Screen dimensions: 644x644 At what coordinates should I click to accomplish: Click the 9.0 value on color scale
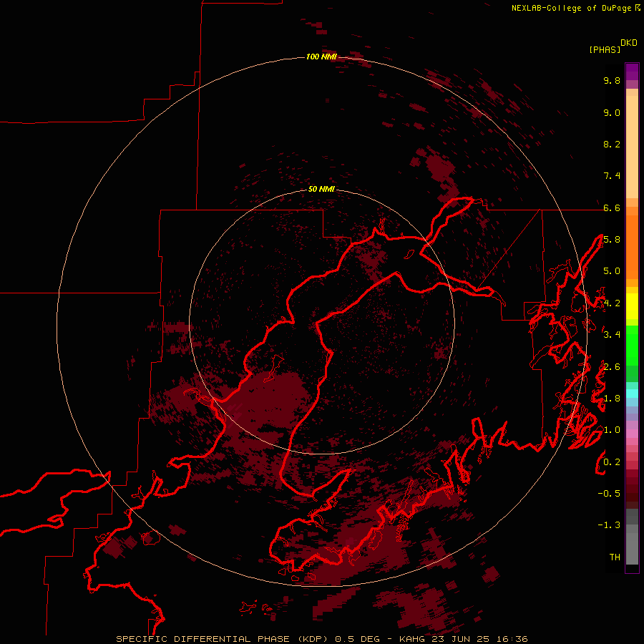coord(612,112)
